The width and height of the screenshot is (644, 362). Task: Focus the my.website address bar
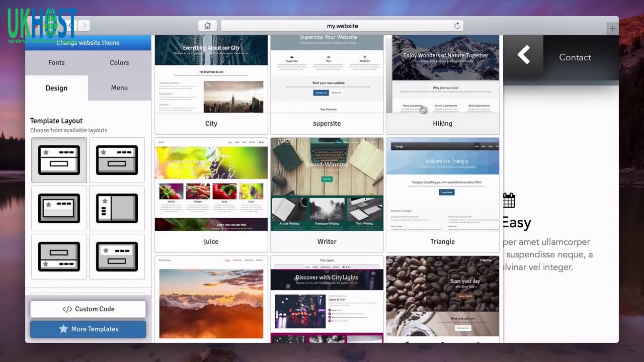click(x=342, y=26)
